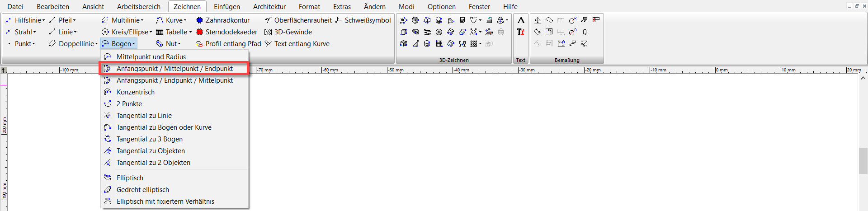The height and width of the screenshot is (211, 868).
Task: Activate Profil entlang Pfad tool
Action: (228, 44)
